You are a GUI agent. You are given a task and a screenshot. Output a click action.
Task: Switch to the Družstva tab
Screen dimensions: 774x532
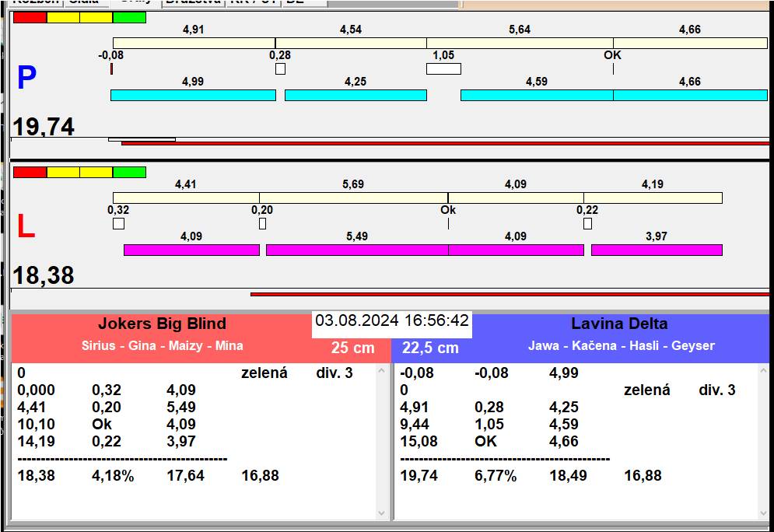tap(193, 2)
